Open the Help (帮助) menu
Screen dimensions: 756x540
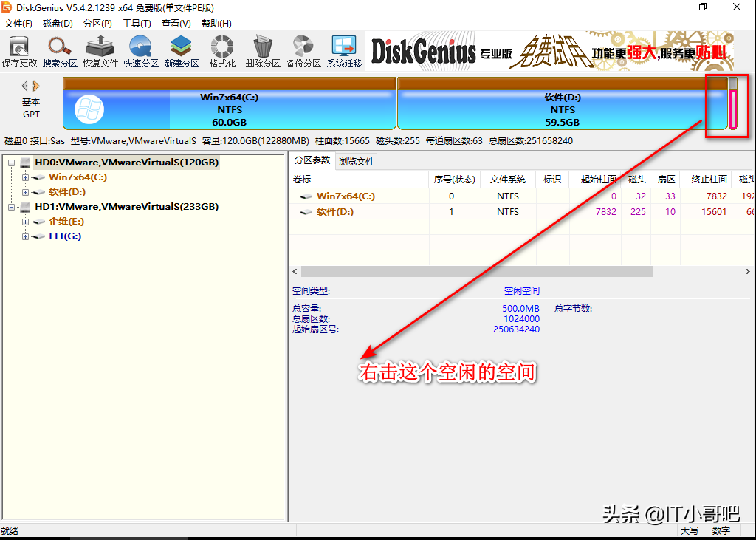tap(216, 23)
